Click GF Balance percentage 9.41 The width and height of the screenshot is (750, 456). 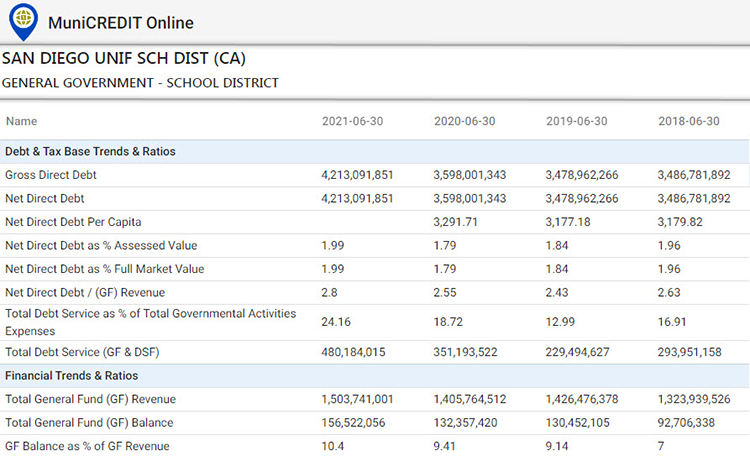(444, 446)
